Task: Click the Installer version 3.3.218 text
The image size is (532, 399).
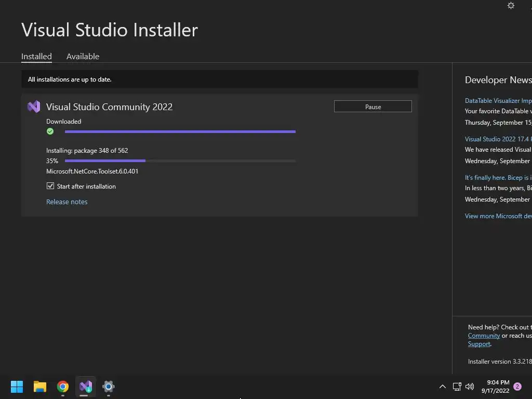Action: pos(500,362)
